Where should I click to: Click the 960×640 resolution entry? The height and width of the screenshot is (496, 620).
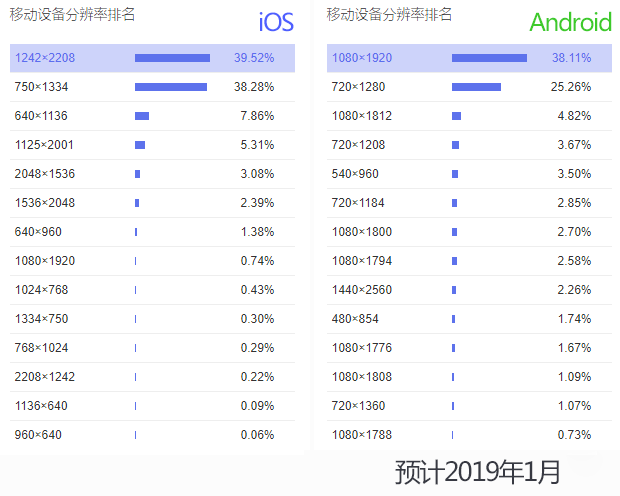[x=38, y=435]
